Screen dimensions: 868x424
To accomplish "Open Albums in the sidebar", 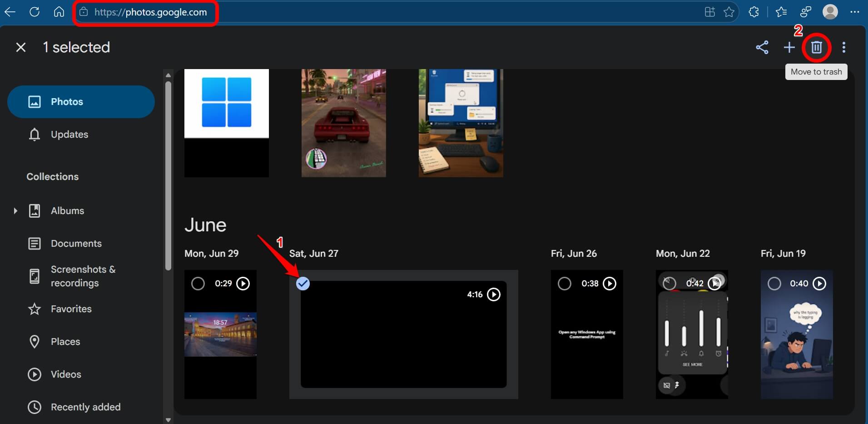I will pos(81,211).
